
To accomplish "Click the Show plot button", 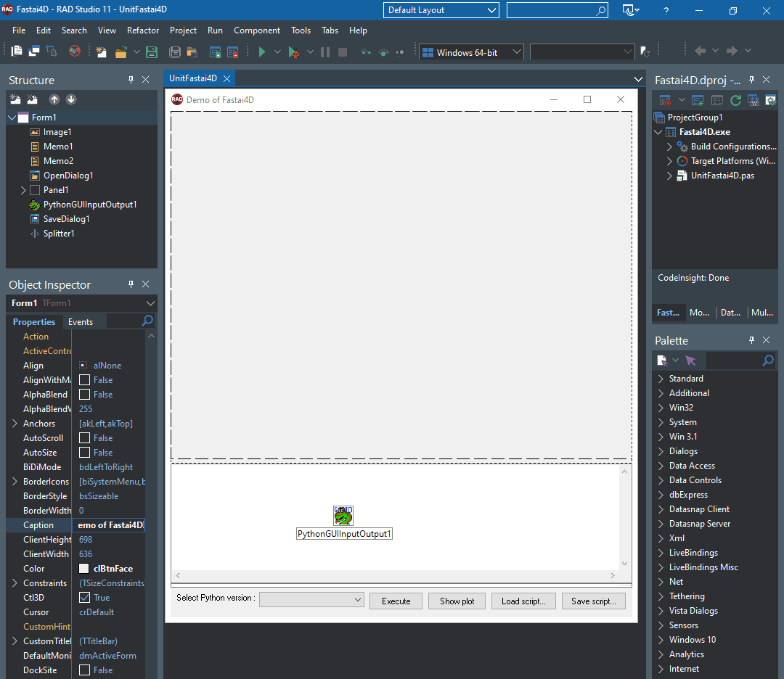I will 457,601.
